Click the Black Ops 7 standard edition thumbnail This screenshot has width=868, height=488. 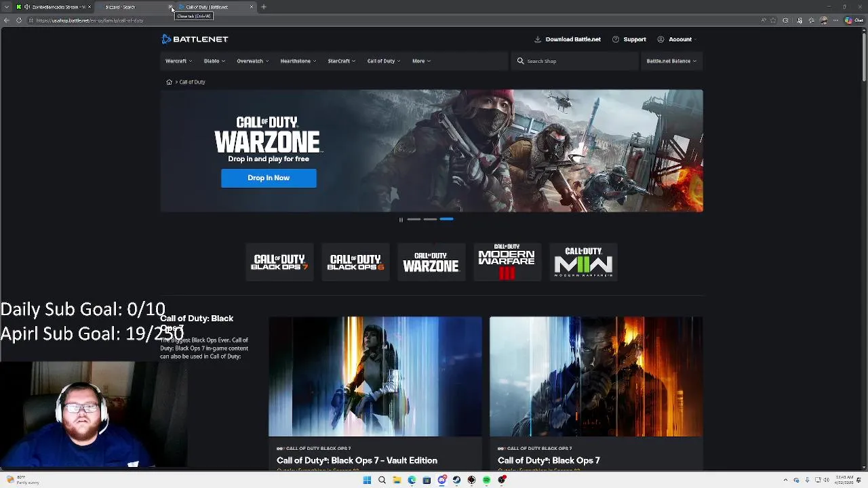596,377
